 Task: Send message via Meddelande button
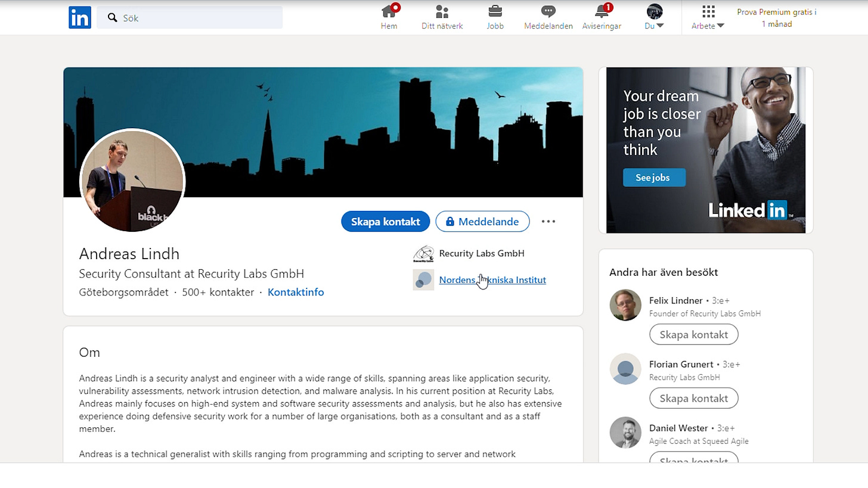click(x=482, y=222)
